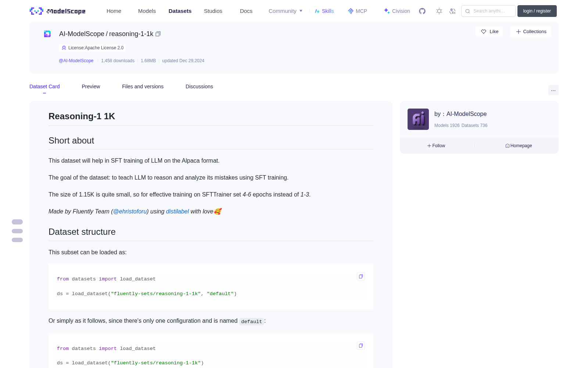
Task: Open the distilabel link
Action: coord(178,211)
